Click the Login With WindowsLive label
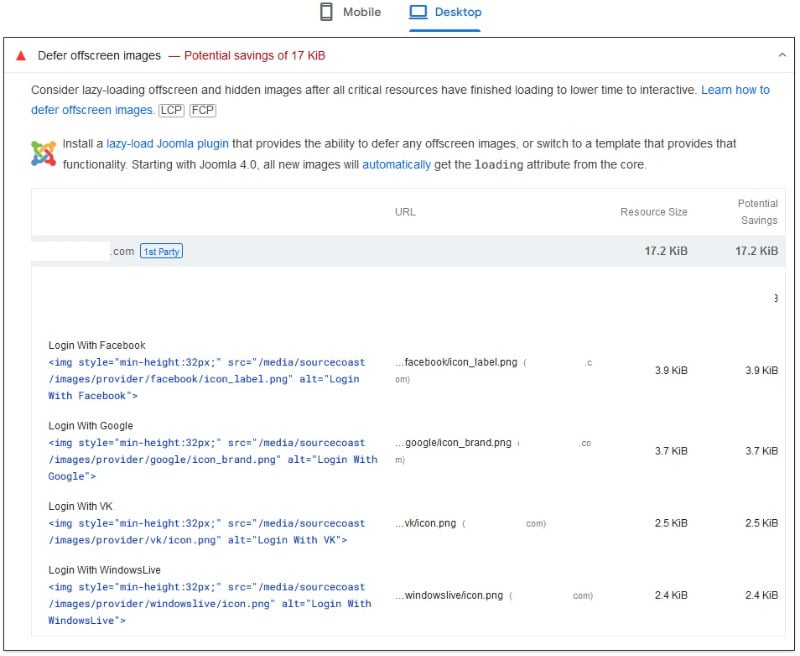This screenshot has height=656, width=800. 105,570
